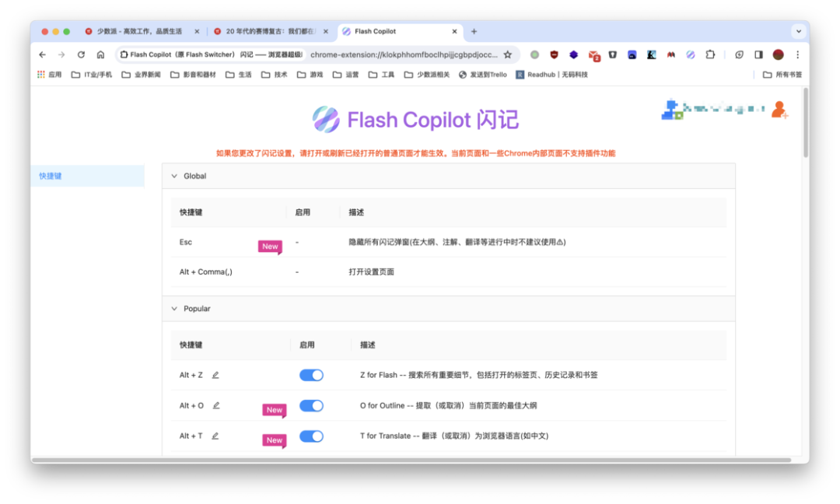Switch off the Alt + T Translate toggle
The image size is (840, 504).
[x=311, y=436]
